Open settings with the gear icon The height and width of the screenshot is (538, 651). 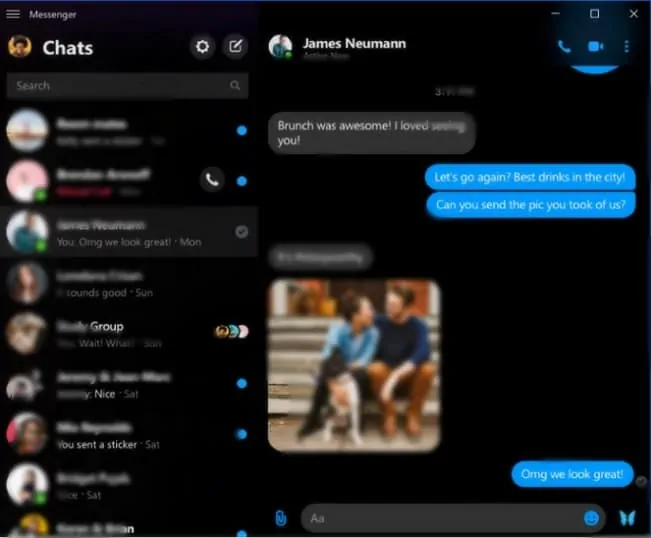click(x=202, y=46)
